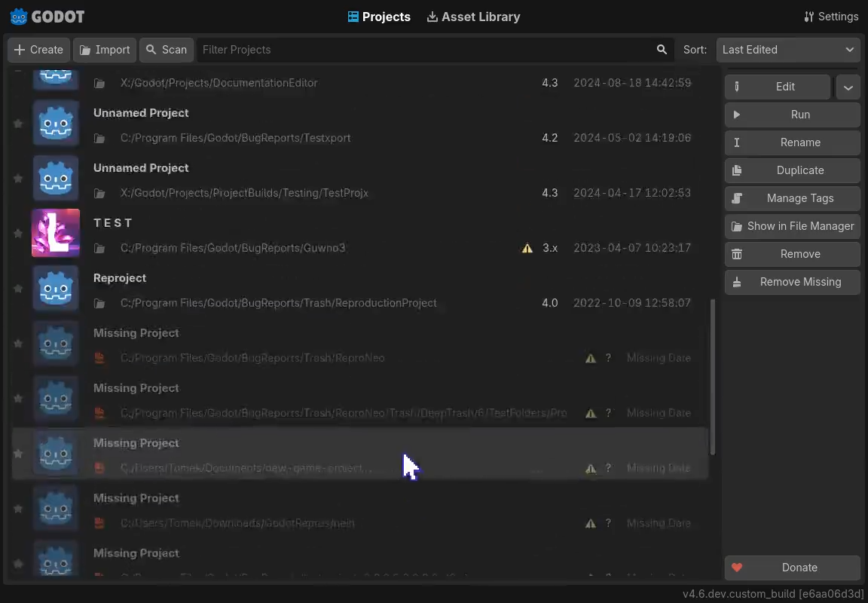The image size is (868, 603).
Task: Toggle favorite star for the DeepTrash missing project
Action: pos(18,399)
